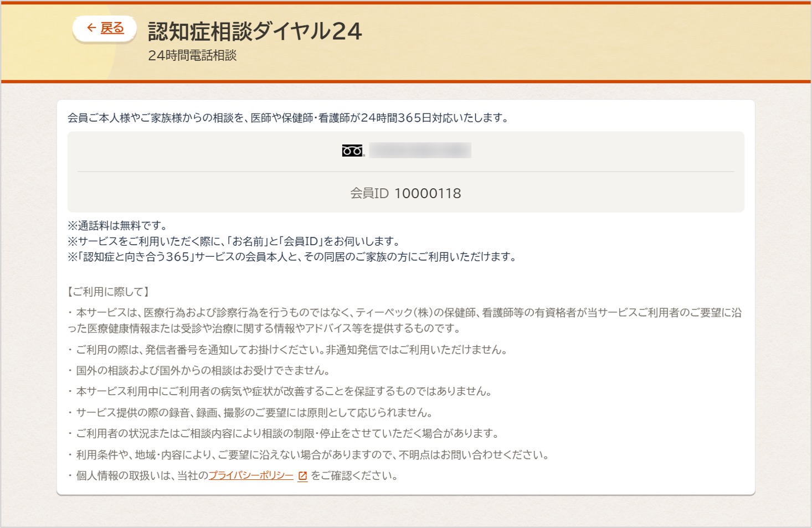812x528 pixels.
Task: Click the intro text about 医師や保健師・看護師
Action: tap(289, 117)
